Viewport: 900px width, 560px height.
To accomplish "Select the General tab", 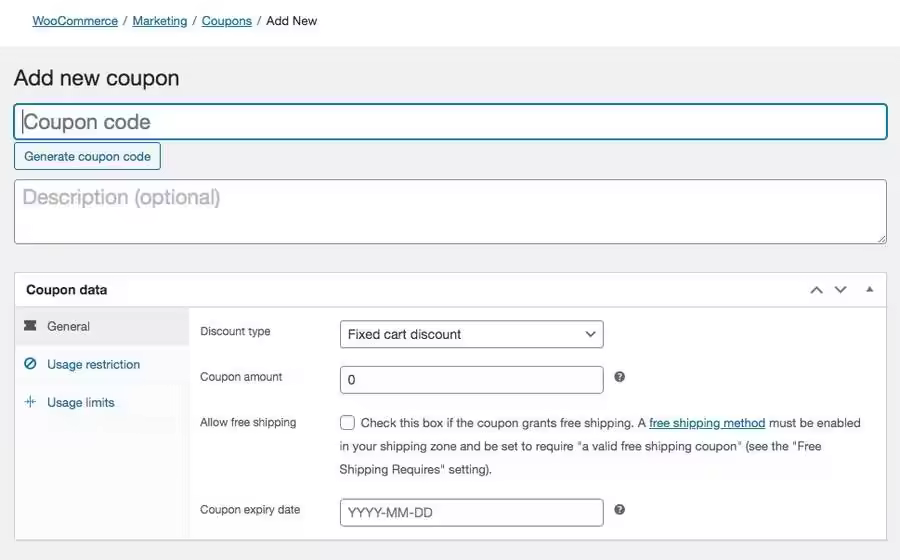I will [102, 326].
